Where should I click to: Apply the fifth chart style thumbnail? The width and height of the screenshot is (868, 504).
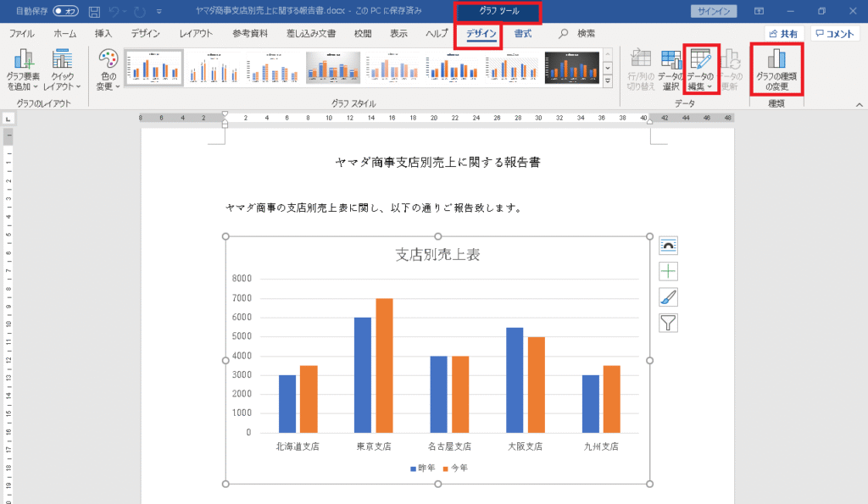(393, 68)
